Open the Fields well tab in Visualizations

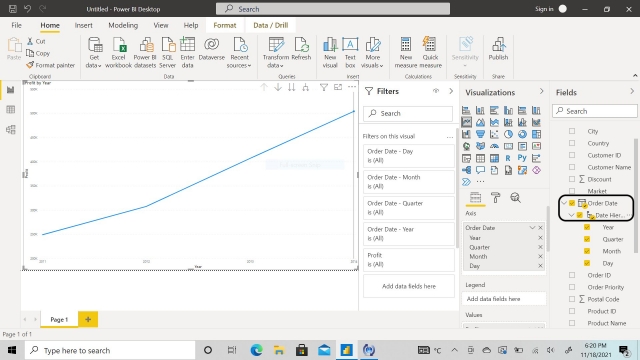point(476,198)
